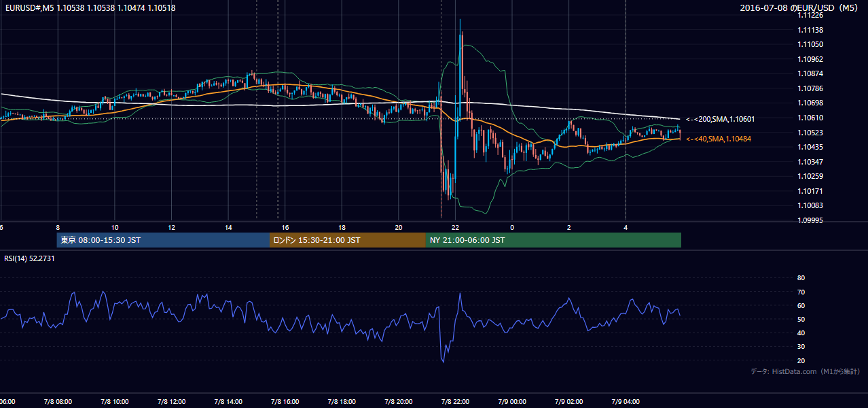Click the 7/8 16:00 date axis label
The height and width of the screenshot is (408, 868).
point(285,402)
